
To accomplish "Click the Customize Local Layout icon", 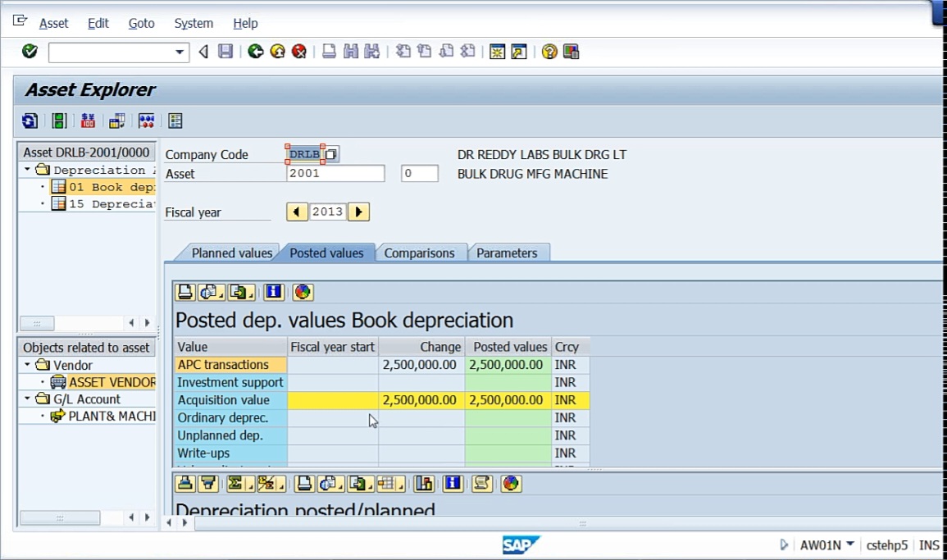I will 571,52.
